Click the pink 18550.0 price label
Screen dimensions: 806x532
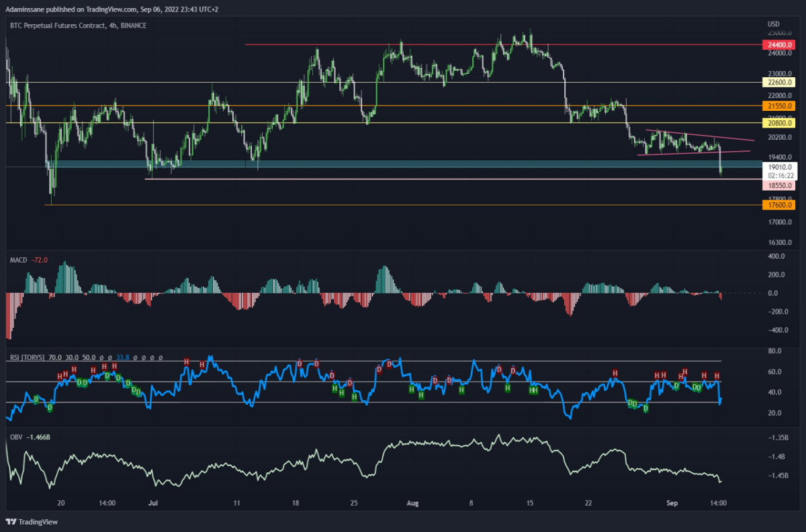pyautogui.click(x=779, y=185)
